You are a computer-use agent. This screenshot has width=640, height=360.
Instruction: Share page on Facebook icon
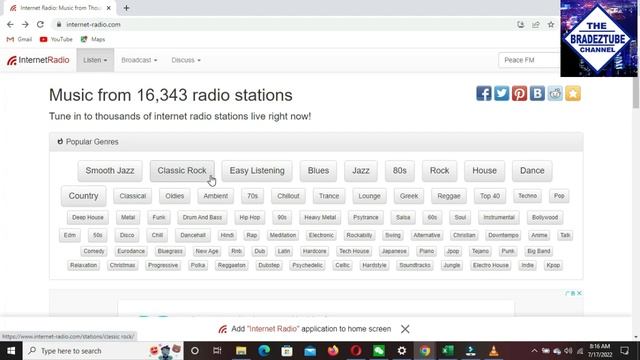[x=484, y=93]
